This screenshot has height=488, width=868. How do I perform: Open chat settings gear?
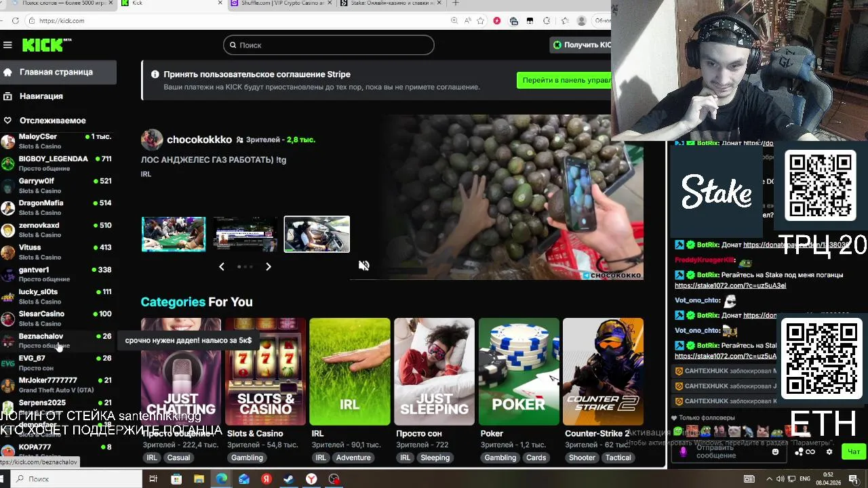tap(829, 452)
